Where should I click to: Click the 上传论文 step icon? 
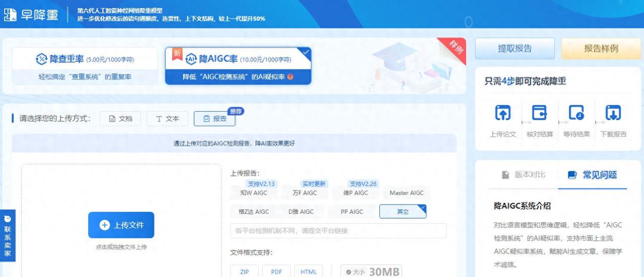pyautogui.click(x=503, y=113)
